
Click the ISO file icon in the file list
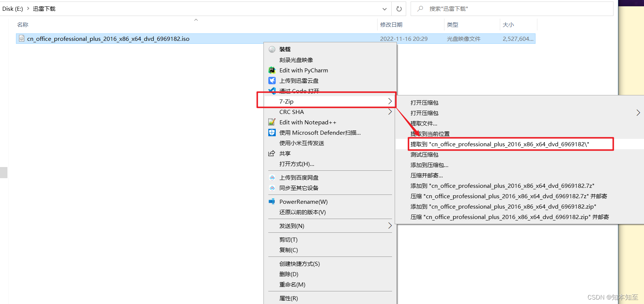tap(22, 39)
